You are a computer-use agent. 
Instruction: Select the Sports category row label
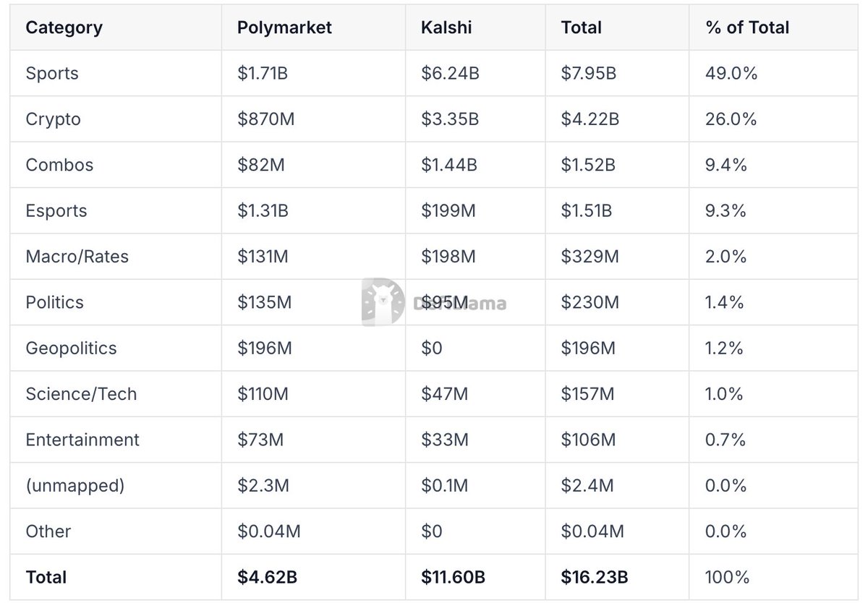52,73
